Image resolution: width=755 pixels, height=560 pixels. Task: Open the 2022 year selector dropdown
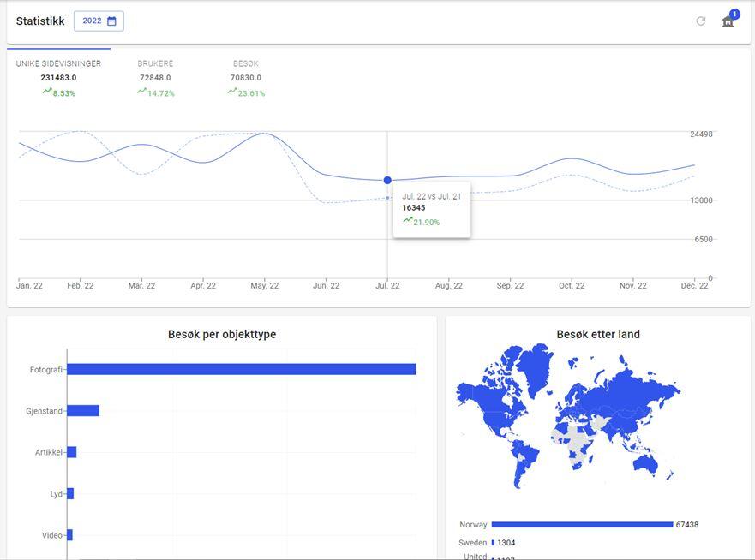point(99,21)
